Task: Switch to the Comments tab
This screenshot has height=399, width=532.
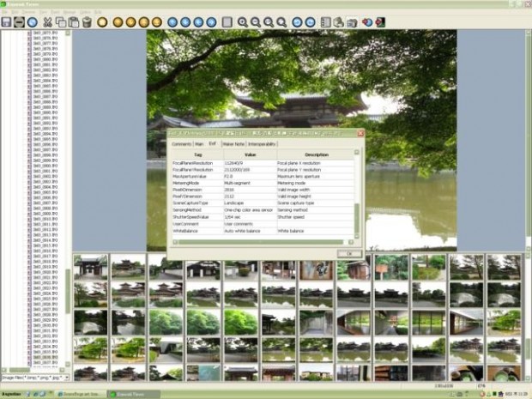Action: (x=182, y=144)
